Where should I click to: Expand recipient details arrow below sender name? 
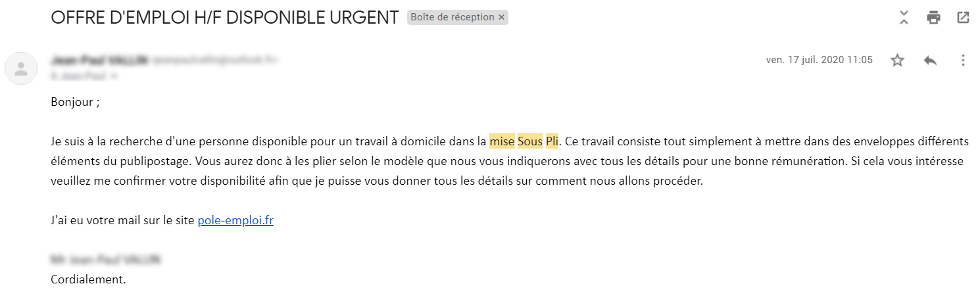coord(114,76)
